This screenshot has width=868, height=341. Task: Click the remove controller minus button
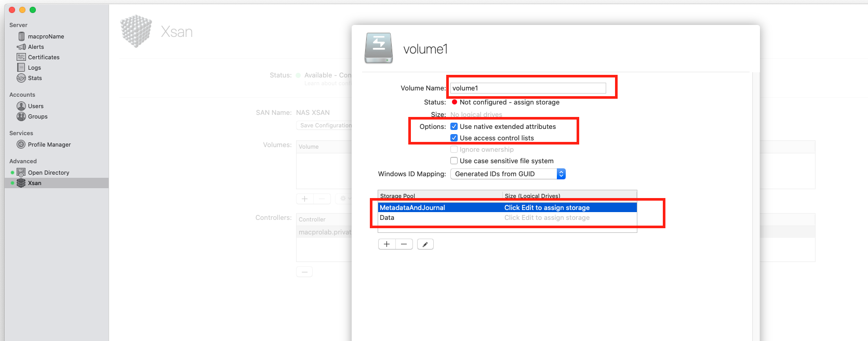click(x=304, y=272)
